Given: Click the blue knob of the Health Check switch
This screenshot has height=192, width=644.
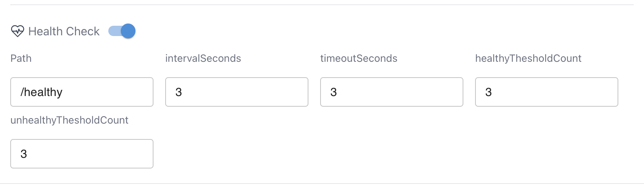Looking at the screenshot, I should tap(128, 31).
